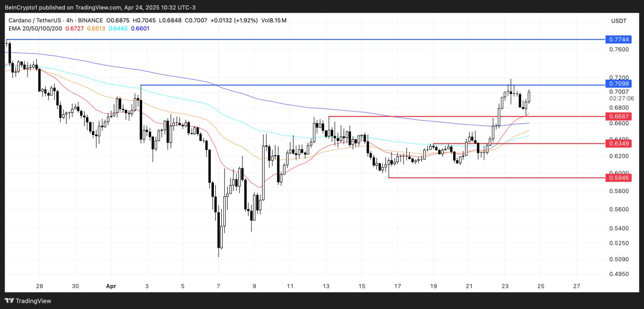
Task: Open the USDT currency selector
Action: tap(619, 20)
